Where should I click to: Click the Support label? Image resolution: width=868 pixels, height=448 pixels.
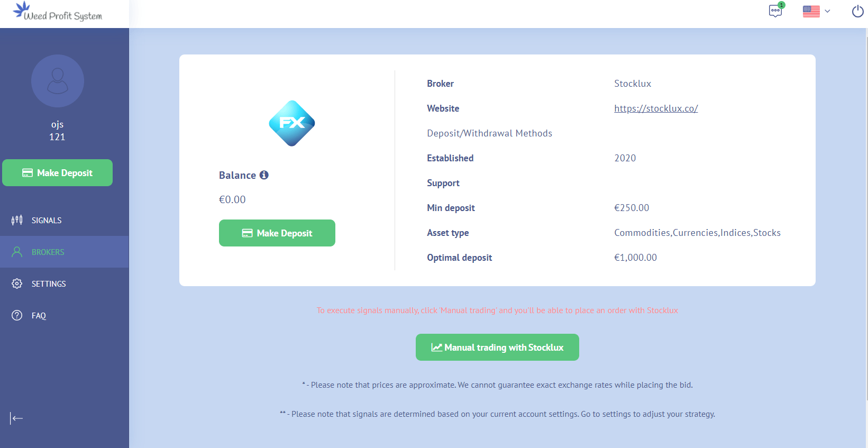443,183
